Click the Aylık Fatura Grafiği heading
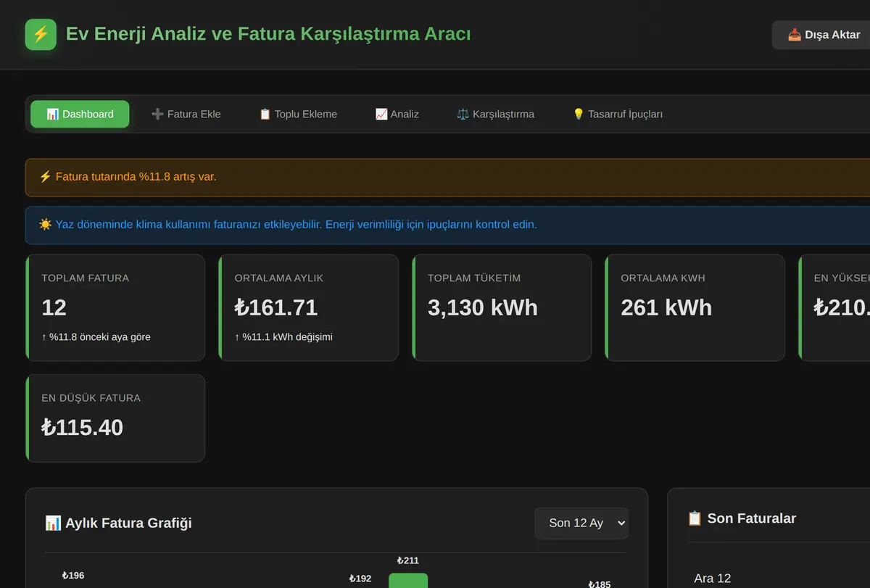 pos(118,523)
